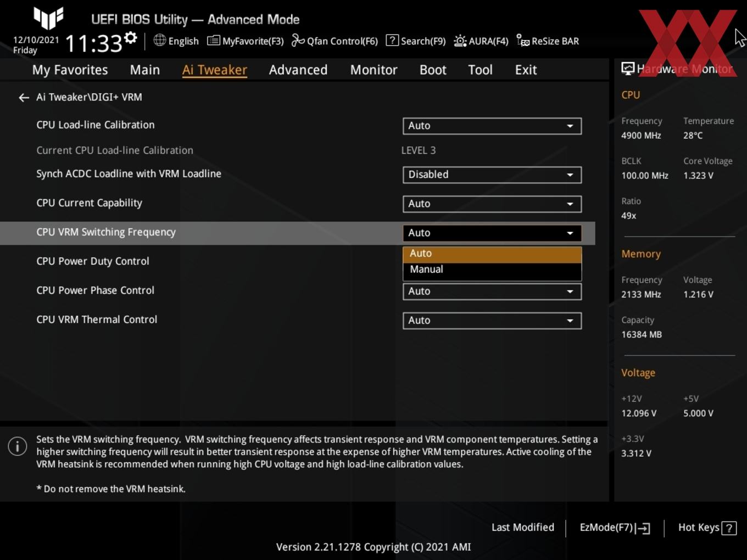Viewport: 747px width, 560px height.
Task: Open AURA(F4) lighting icon
Action: [x=460, y=41]
